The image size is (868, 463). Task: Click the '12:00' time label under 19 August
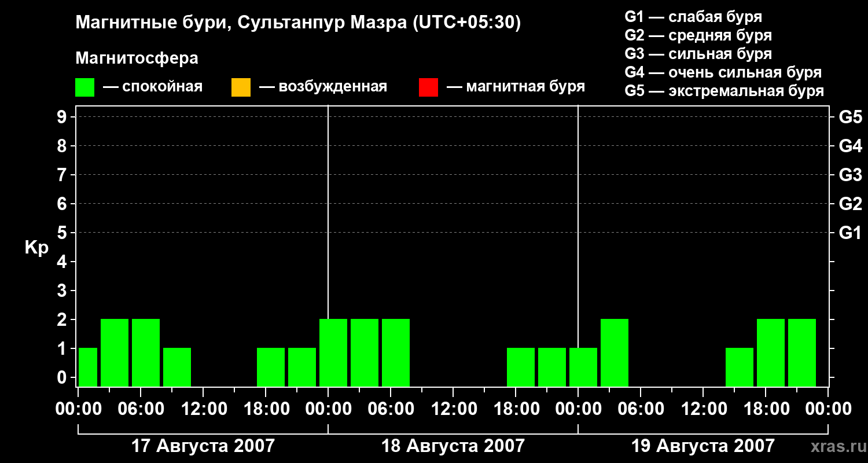(704, 409)
